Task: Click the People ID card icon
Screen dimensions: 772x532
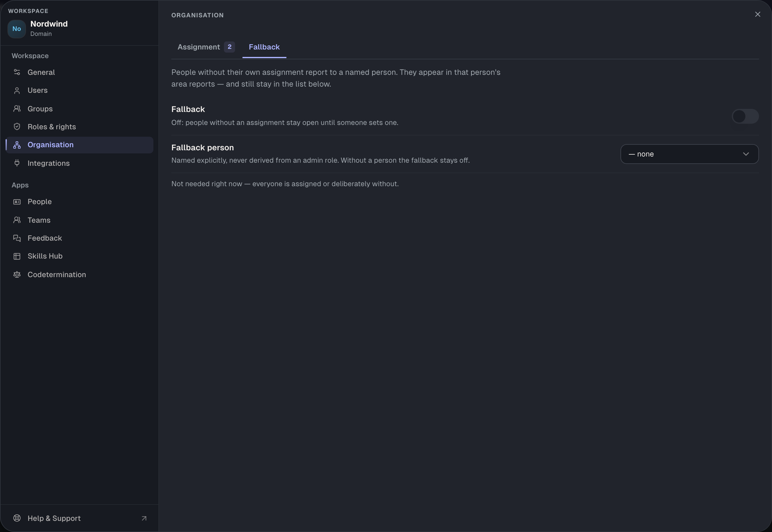Action: pos(17,202)
